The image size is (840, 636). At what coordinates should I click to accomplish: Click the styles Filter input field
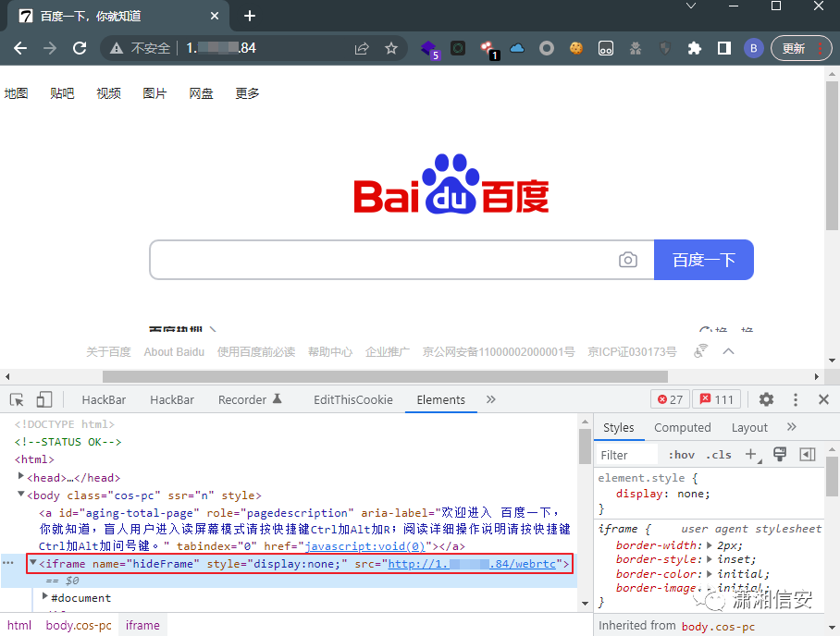click(627, 455)
